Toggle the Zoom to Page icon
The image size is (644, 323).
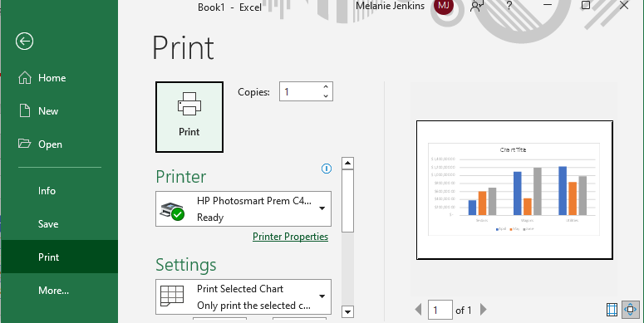[x=630, y=310]
